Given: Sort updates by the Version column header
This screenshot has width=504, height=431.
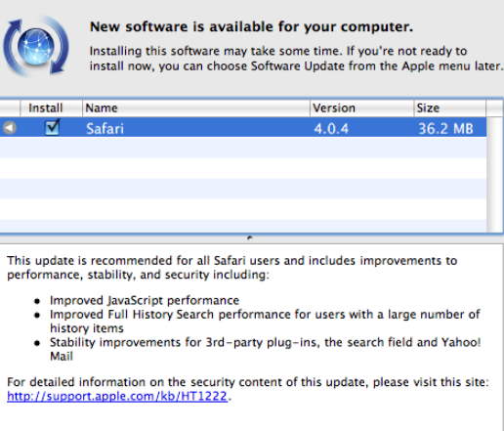Looking at the screenshot, I should 361,108.
